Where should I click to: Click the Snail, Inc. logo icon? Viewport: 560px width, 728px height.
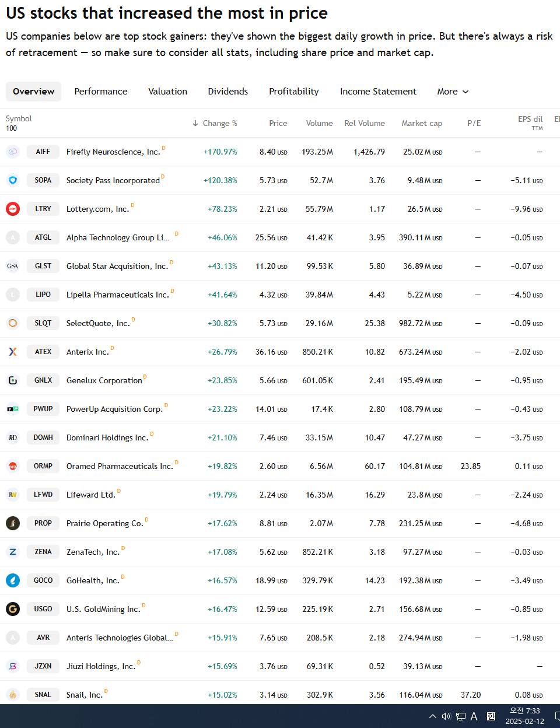pos(13,695)
